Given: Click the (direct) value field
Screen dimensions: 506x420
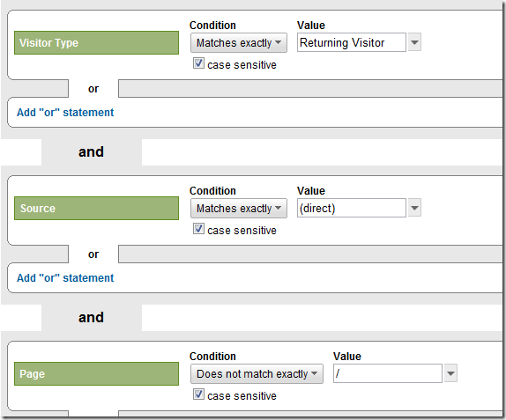Looking at the screenshot, I should [x=351, y=208].
